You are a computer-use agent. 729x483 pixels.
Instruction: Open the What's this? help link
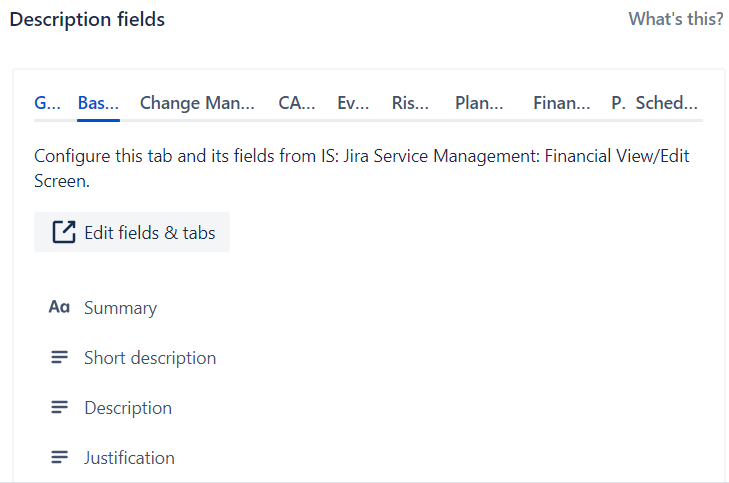click(x=676, y=19)
